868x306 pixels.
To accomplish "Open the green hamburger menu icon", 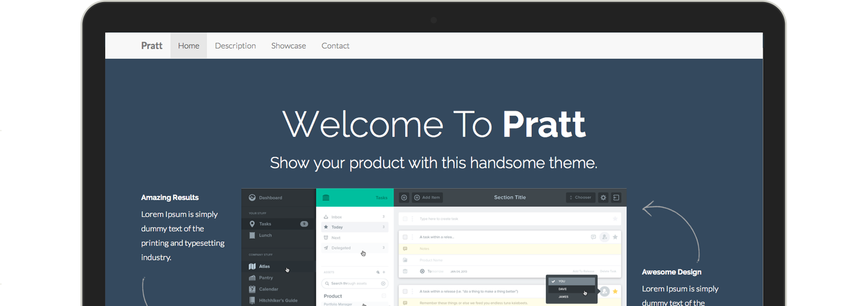I will coord(326,197).
